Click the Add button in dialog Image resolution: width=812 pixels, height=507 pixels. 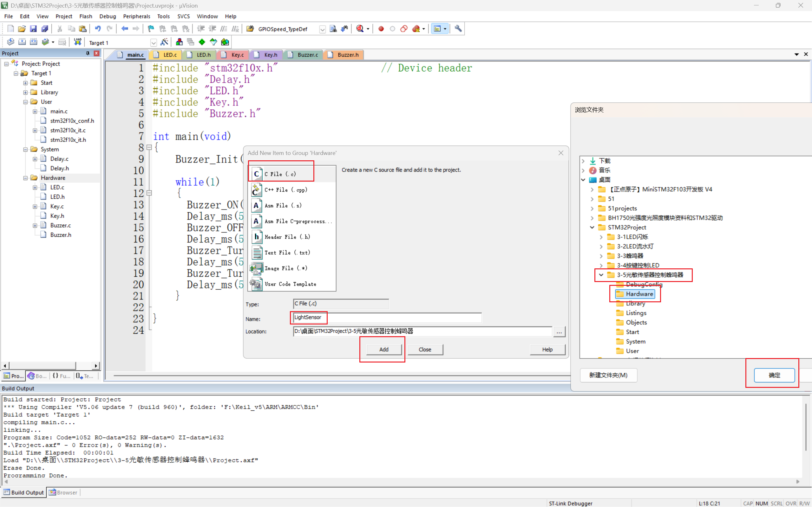pyautogui.click(x=383, y=350)
